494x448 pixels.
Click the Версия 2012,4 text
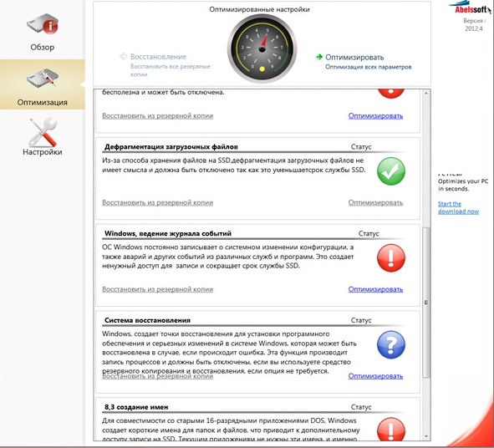point(474,24)
